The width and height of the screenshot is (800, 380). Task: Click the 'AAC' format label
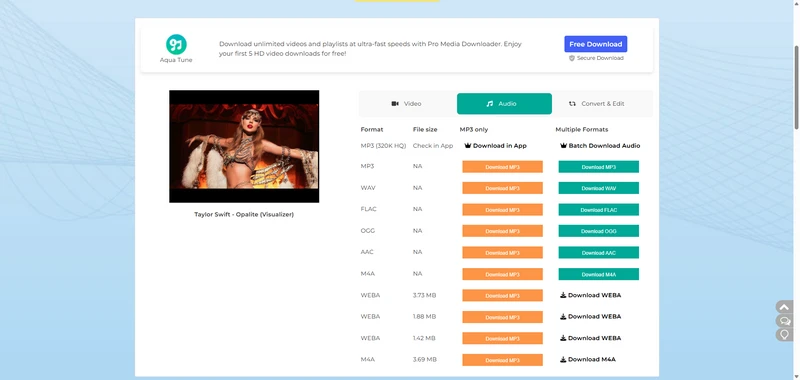(x=367, y=252)
